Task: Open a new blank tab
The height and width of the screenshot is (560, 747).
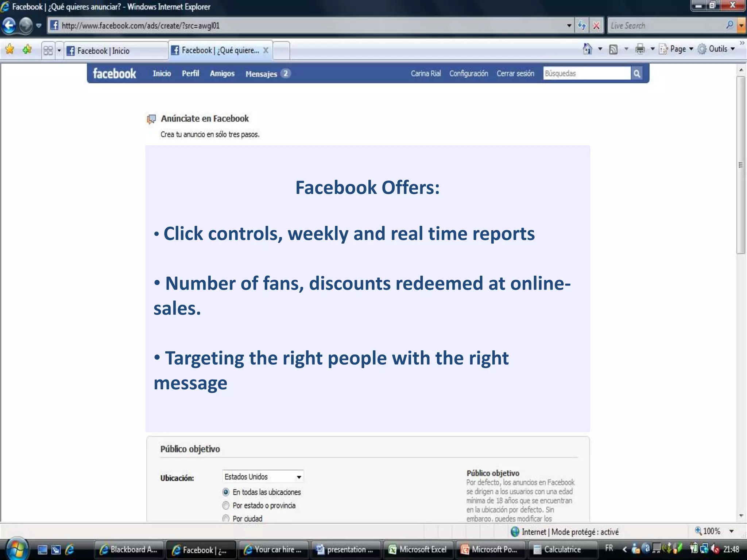Action: point(281,50)
